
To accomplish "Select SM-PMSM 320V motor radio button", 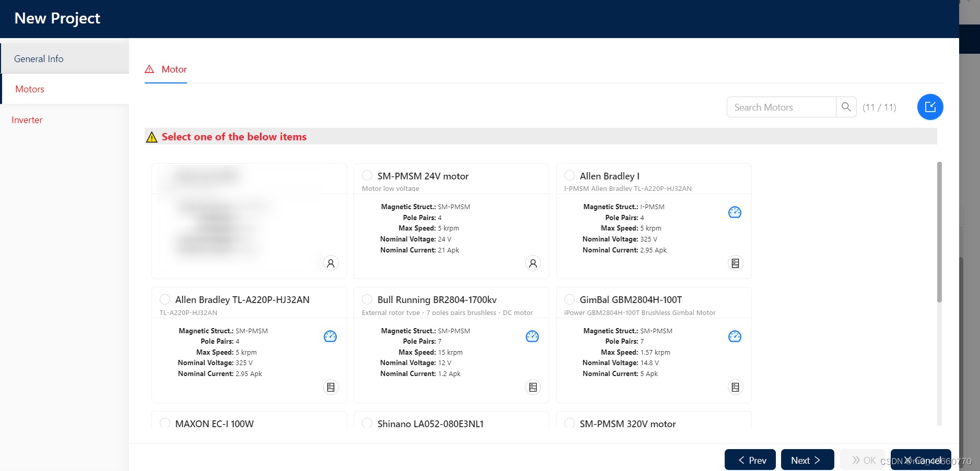I will click(570, 423).
